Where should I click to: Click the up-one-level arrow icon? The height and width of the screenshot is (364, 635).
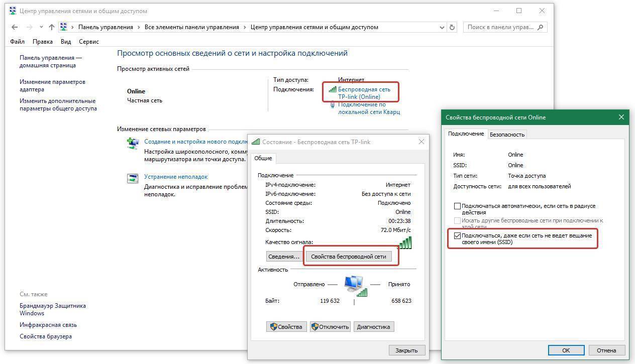point(51,27)
